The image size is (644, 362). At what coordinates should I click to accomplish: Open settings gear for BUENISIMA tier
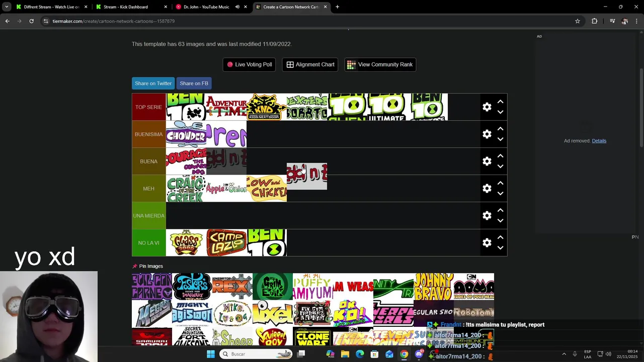point(487,134)
